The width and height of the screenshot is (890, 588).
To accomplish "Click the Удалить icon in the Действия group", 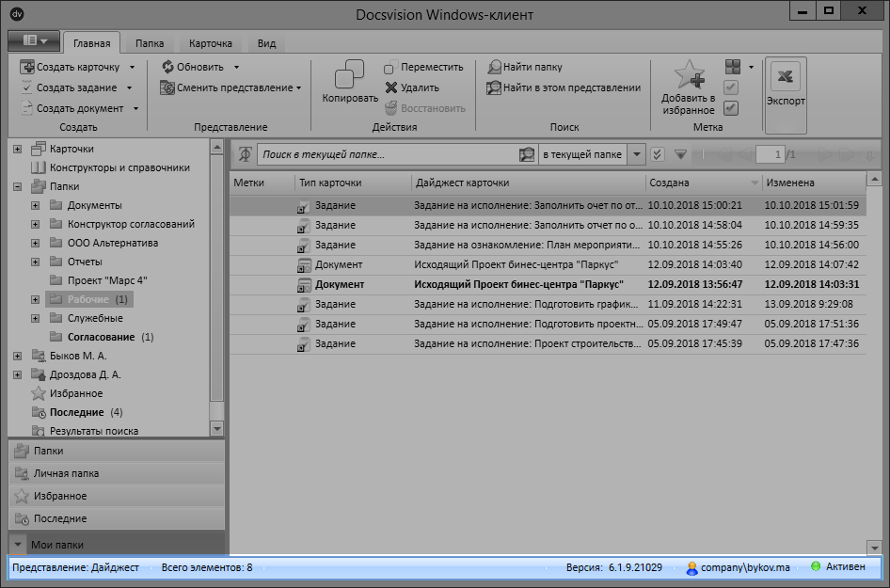I will tap(392, 86).
